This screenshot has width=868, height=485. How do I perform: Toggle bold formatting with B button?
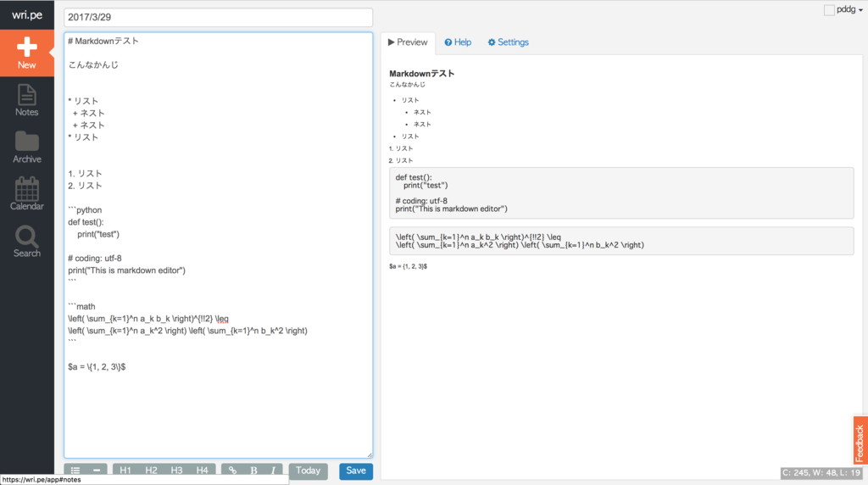coord(253,471)
